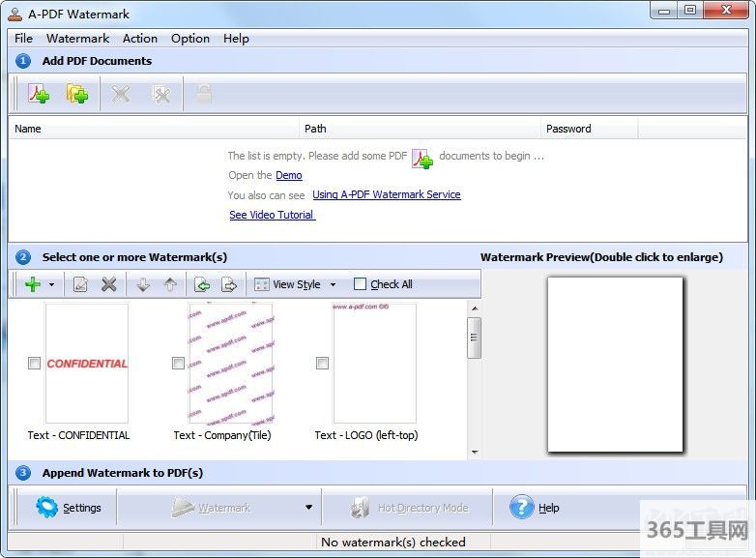The image size is (756, 558).
Task: Click the watermark list vertical scrollbar thumb
Action: [475, 338]
